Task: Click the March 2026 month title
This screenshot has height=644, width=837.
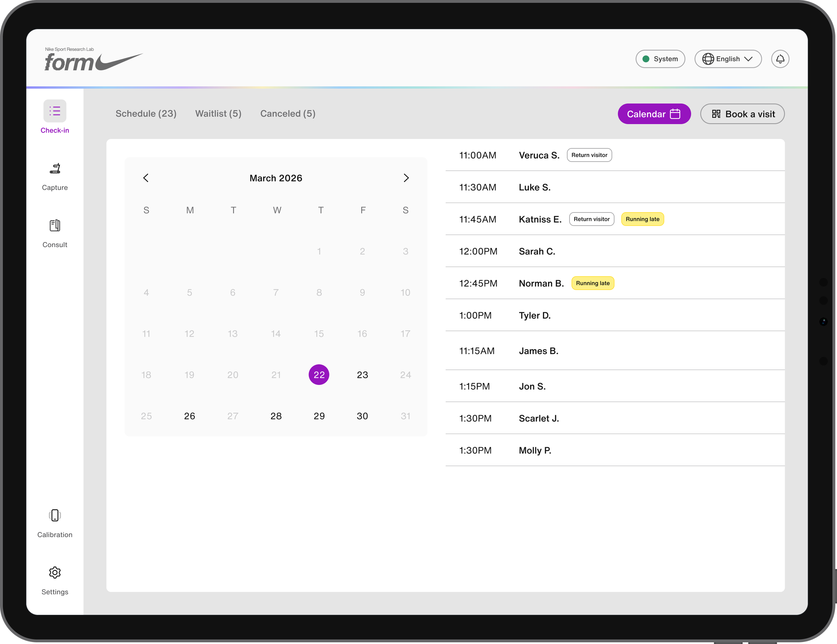Action: [x=276, y=178]
